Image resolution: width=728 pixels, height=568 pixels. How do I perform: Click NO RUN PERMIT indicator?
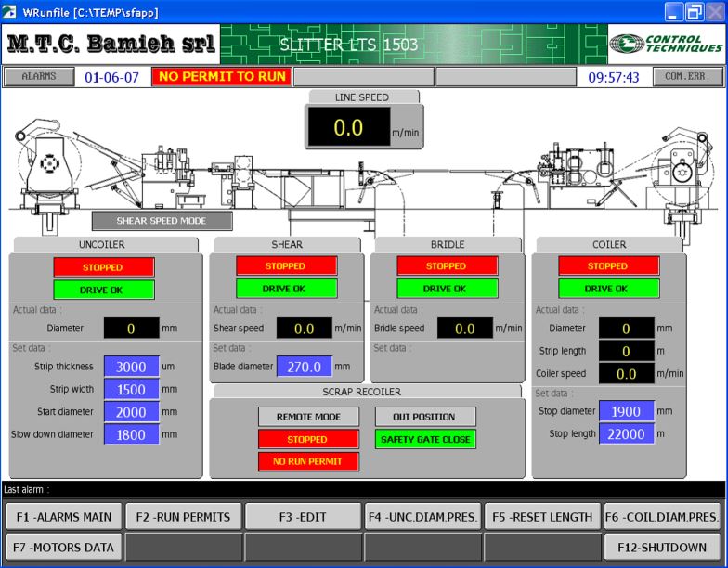click(308, 461)
